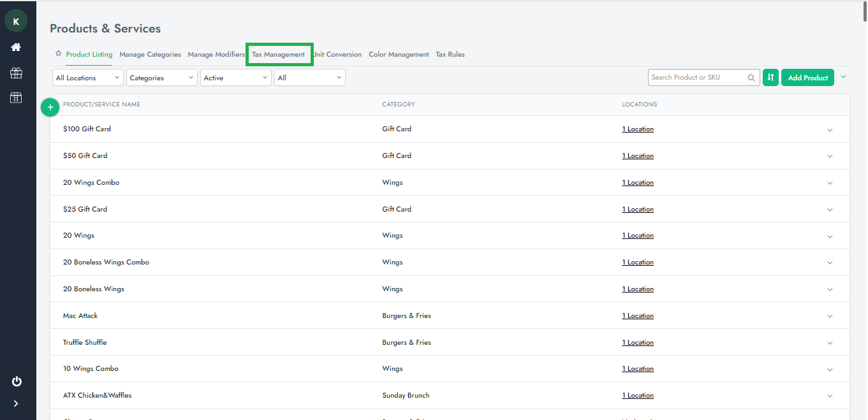Click the green plus circle icon

click(50, 108)
